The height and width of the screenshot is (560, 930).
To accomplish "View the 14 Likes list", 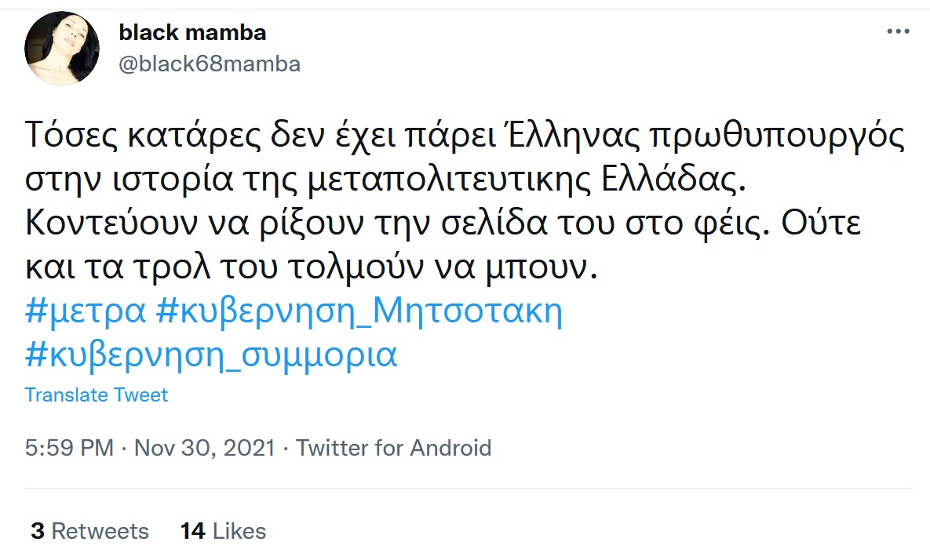I will tap(223, 531).
